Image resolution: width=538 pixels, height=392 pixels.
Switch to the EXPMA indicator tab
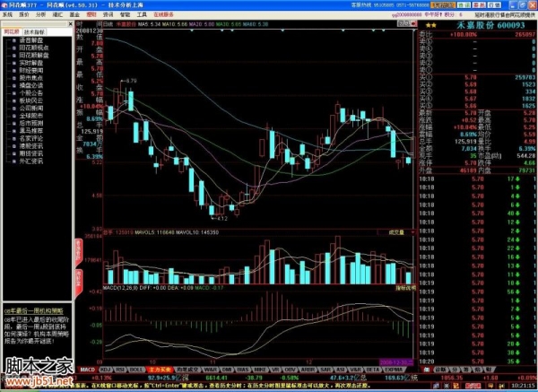click(394, 370)
